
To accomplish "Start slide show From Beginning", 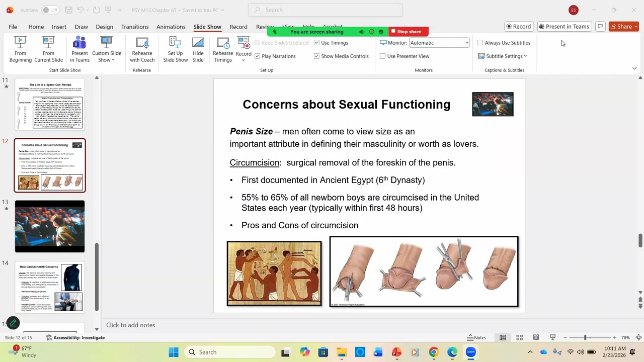I will coord(20,50).
